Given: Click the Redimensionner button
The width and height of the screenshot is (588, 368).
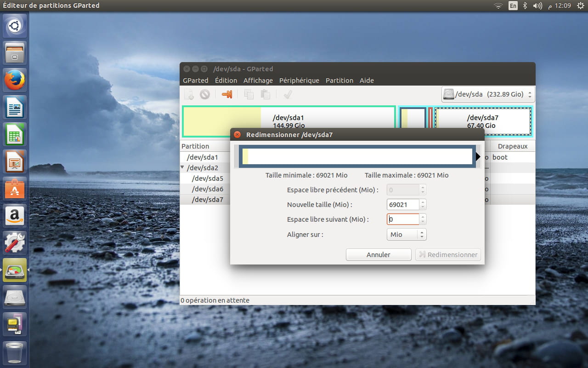Looking at the screenshot, I should pyautogui.click(x=448, y=255).
